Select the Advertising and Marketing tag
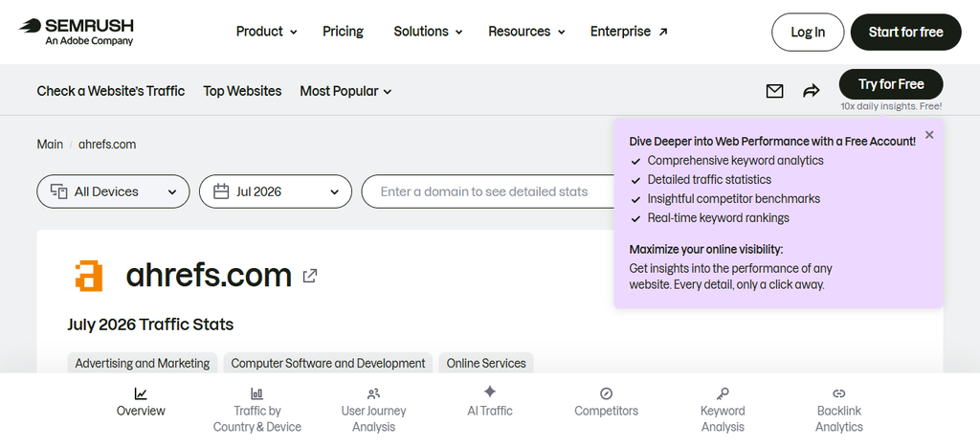Image resolution: width=980 pixels, height=448 pixels. coord(143,363)
